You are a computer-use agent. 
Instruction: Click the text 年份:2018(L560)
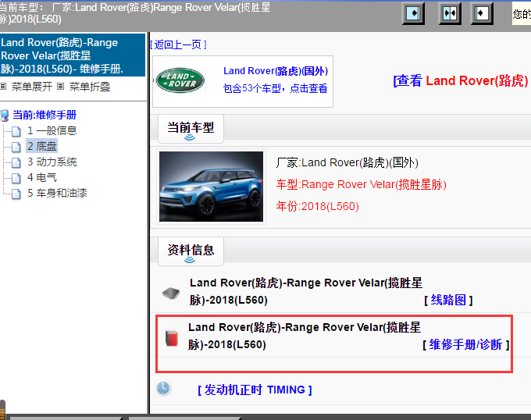318,206
